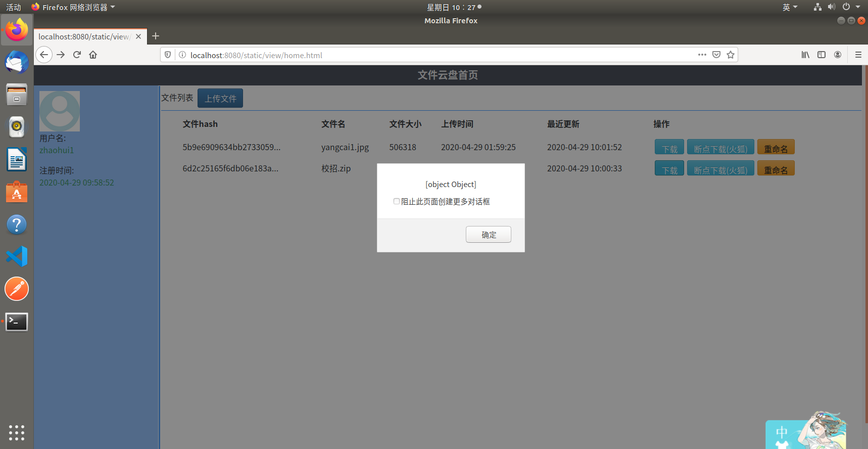Click the hash 6d2c25165f6db06e183a...
868x449 pixels.
coord(230,168)
